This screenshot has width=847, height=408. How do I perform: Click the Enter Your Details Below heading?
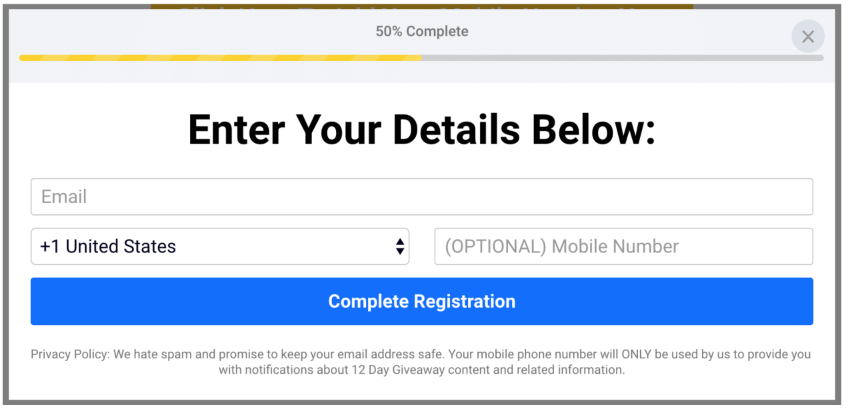coord(421,130)
